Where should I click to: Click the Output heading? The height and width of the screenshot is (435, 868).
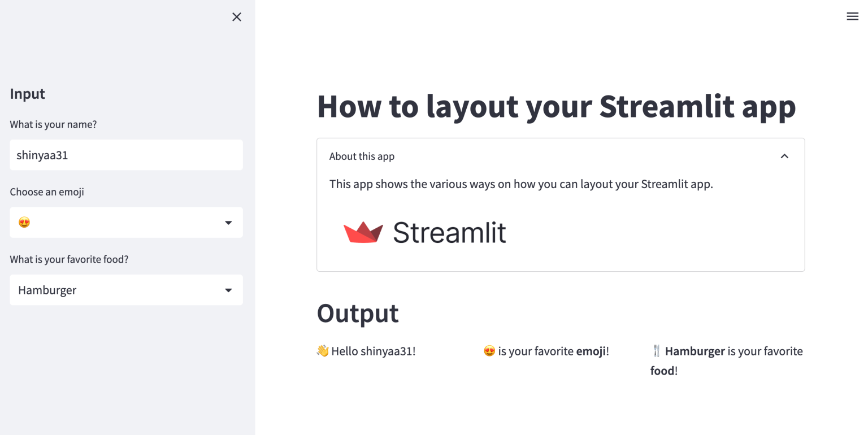(358, 313)
